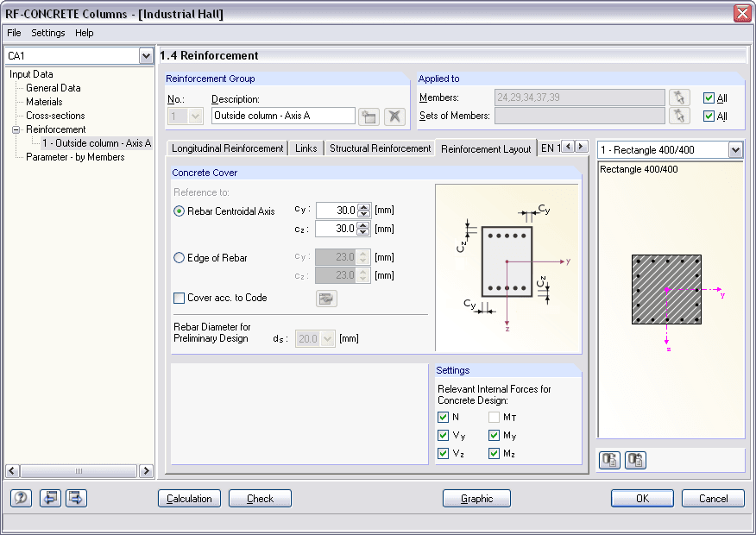This screenshot has width=756, height=535.
Task: Click the left cross-section info icon
Action: [609, 460]
